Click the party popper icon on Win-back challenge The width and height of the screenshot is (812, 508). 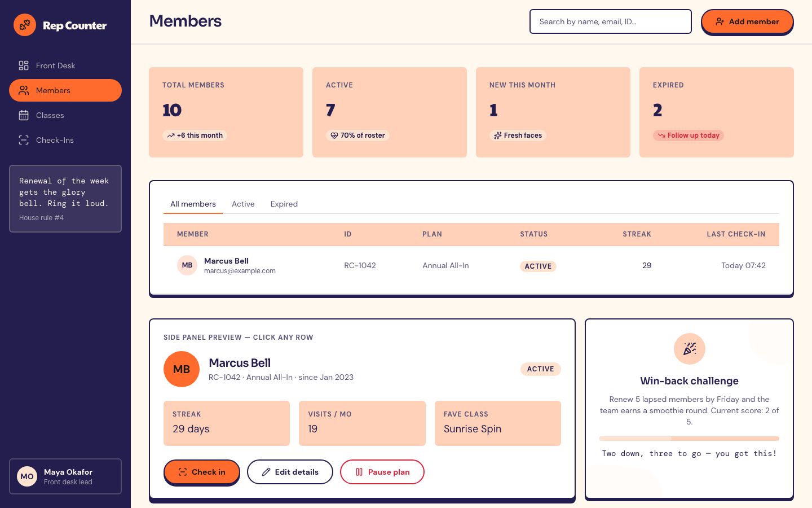click(690, 349)
